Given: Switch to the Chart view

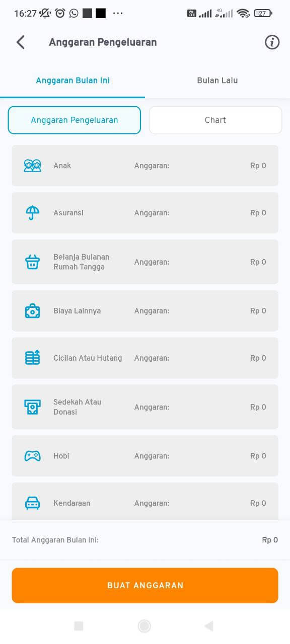Looking at the screenshot, I should pyautogui.click(x=215, y=120).
